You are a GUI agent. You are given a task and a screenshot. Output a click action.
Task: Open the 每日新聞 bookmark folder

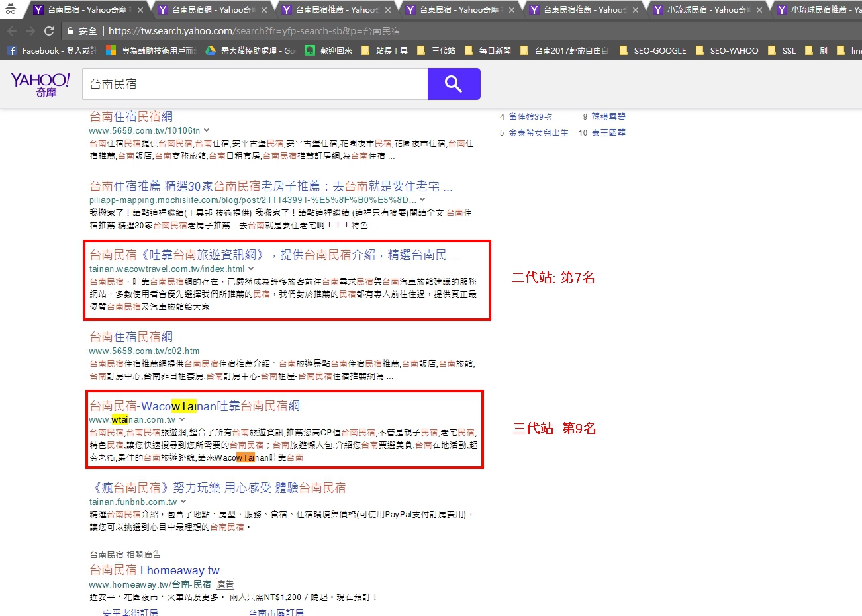pos(488,50)
